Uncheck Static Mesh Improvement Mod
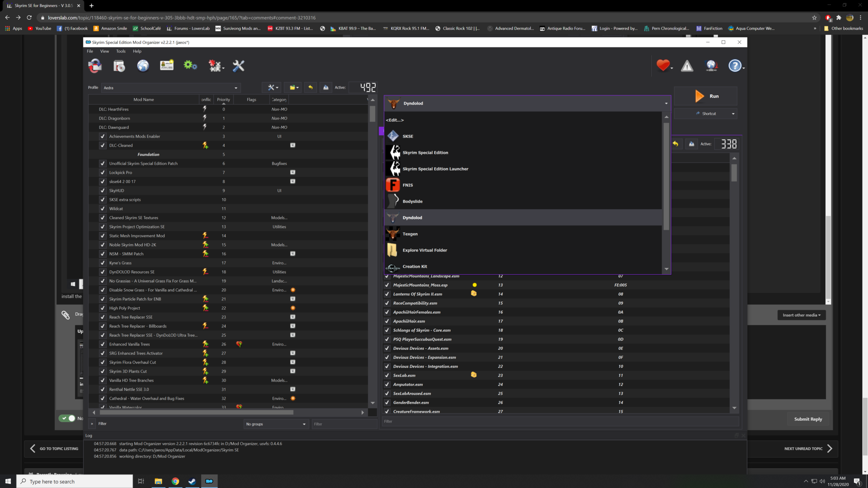This screenshot has width=868, height=488. point(103,235)
